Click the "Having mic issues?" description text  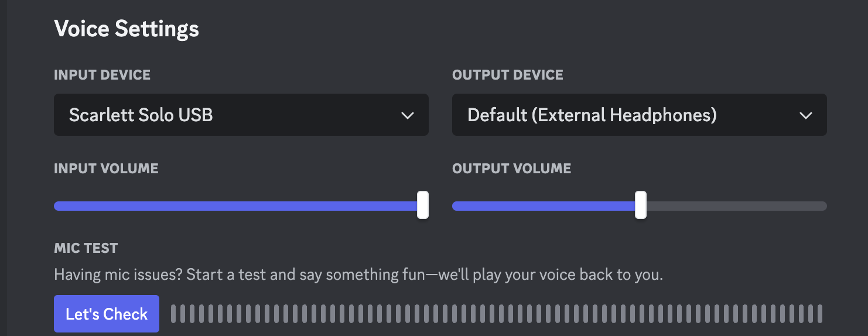tap(358, 275)
